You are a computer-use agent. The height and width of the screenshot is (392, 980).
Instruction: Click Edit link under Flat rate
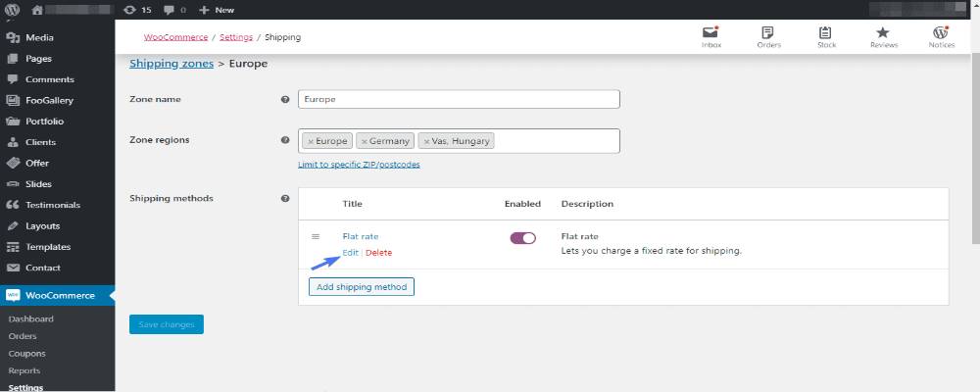[x=350, y=253]
